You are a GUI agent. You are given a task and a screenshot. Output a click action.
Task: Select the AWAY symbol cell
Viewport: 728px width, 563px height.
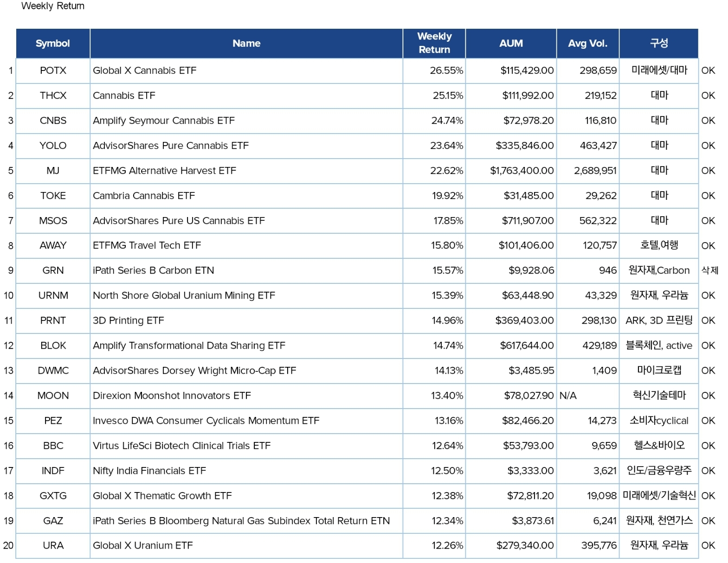click(x=53, y=245)
